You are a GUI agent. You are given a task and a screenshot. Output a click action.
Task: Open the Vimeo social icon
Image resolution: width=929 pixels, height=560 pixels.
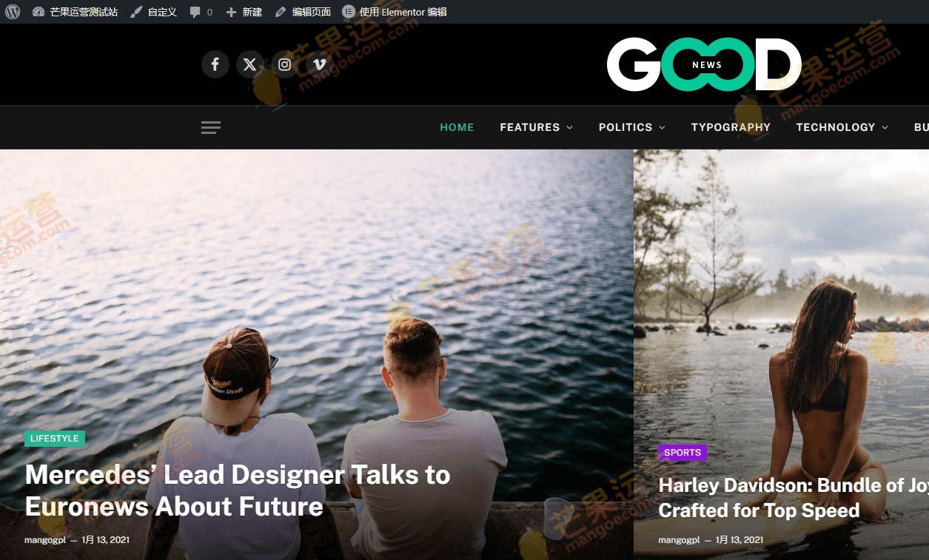click(x=320, y=64)
